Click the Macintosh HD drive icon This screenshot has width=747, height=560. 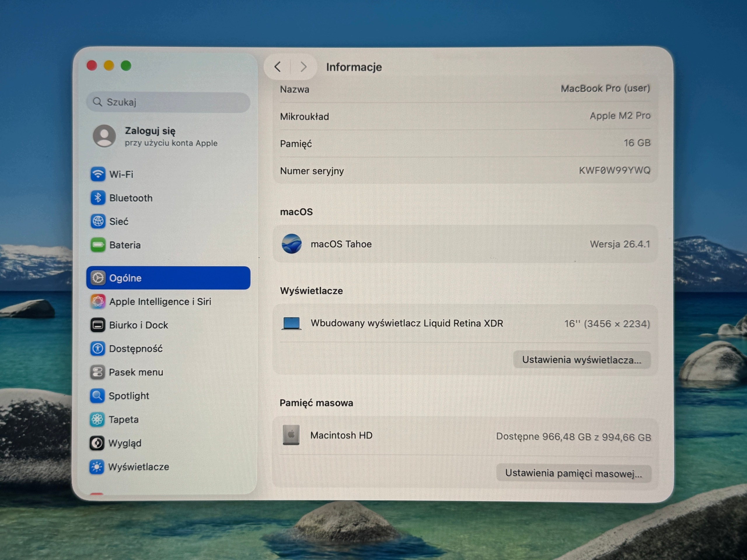(x=291, y=435)
